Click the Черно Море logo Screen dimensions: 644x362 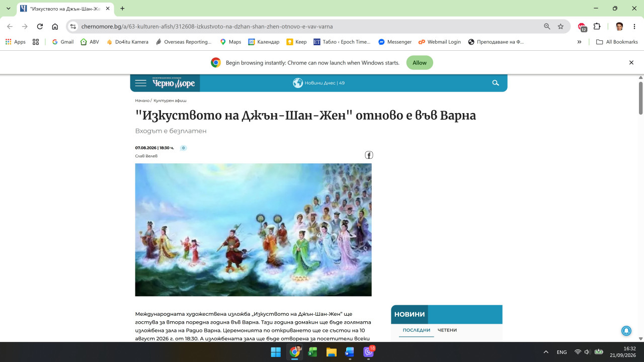click(174, 82)
